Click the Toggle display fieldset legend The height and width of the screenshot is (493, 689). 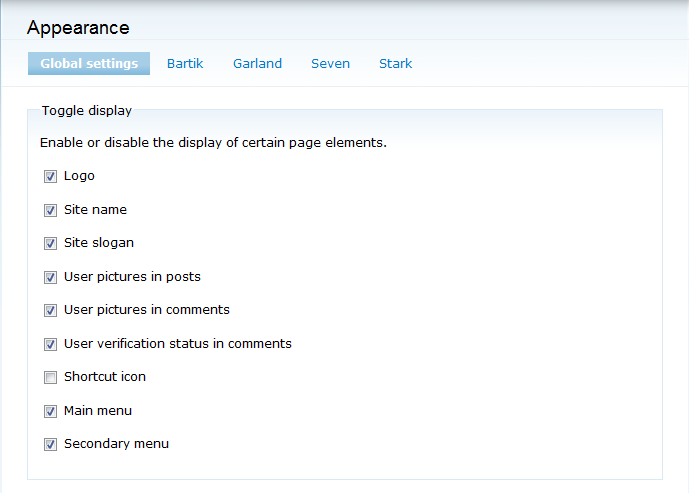pos(86,111)
